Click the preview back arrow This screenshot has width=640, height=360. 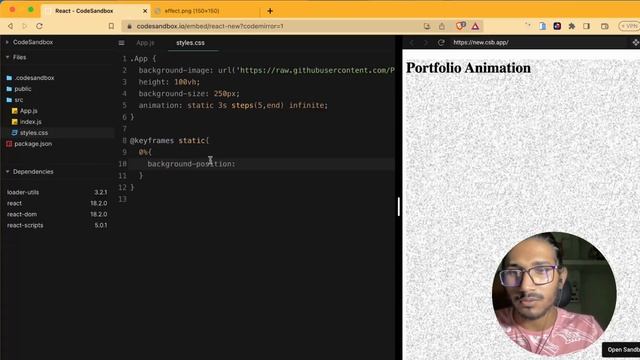coord(411,42)
